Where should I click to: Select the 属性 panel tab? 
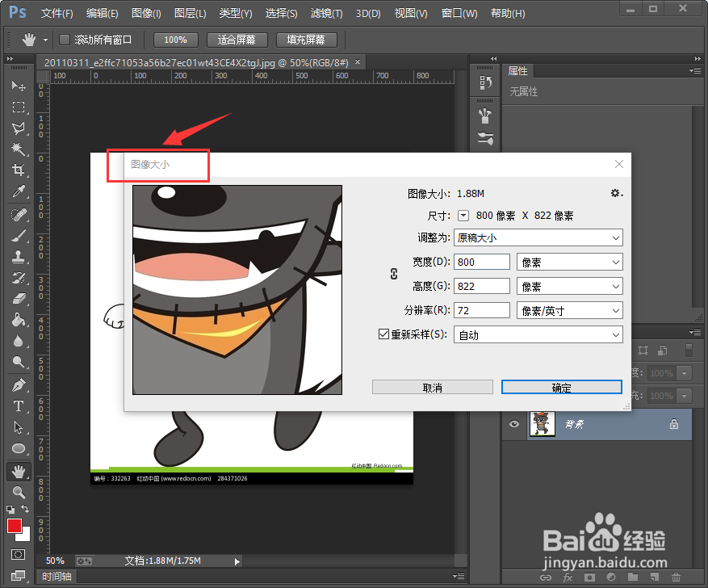pyautogui.click(x=517, y=71)
